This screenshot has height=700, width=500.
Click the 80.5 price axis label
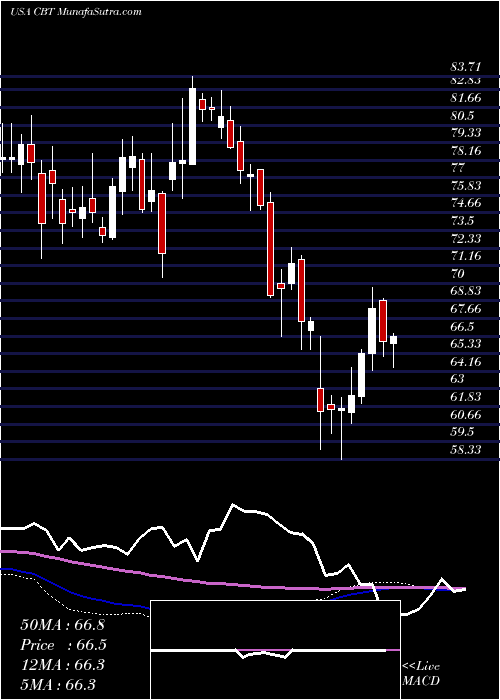(x=462, y=116)
